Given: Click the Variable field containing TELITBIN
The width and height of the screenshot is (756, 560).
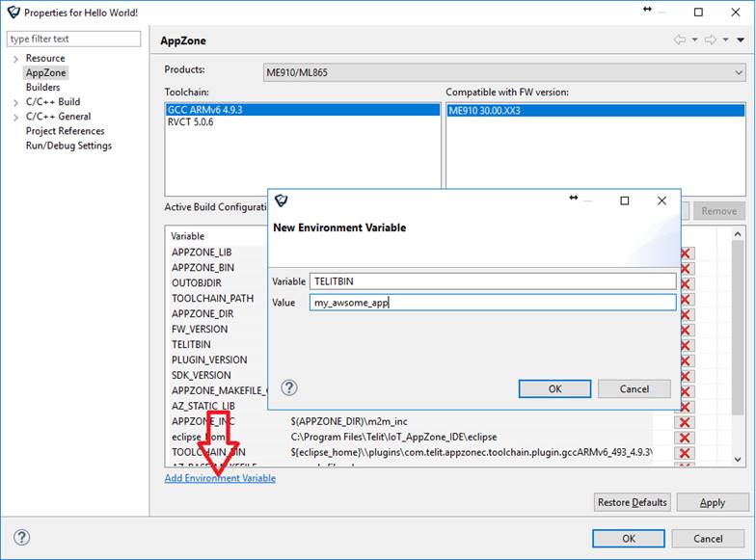Looking at the screenshot, I should (x=493, y=281).
